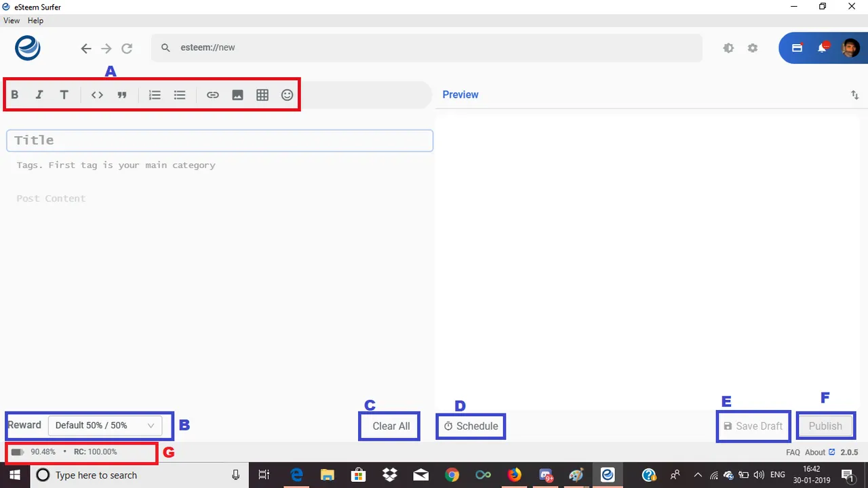Open the Help menu
Image resolution: width=868 pixels, height=488 pixels.
(x=35, y=21)
